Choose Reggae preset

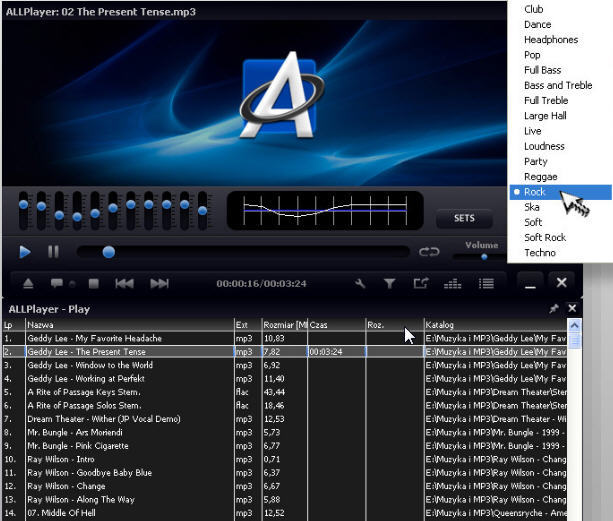(x=541, y=177)
